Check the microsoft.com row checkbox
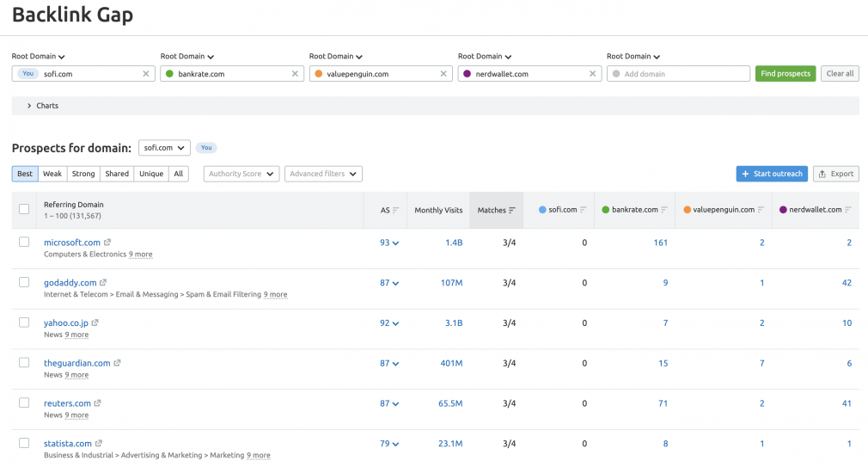 pos(24,242)
